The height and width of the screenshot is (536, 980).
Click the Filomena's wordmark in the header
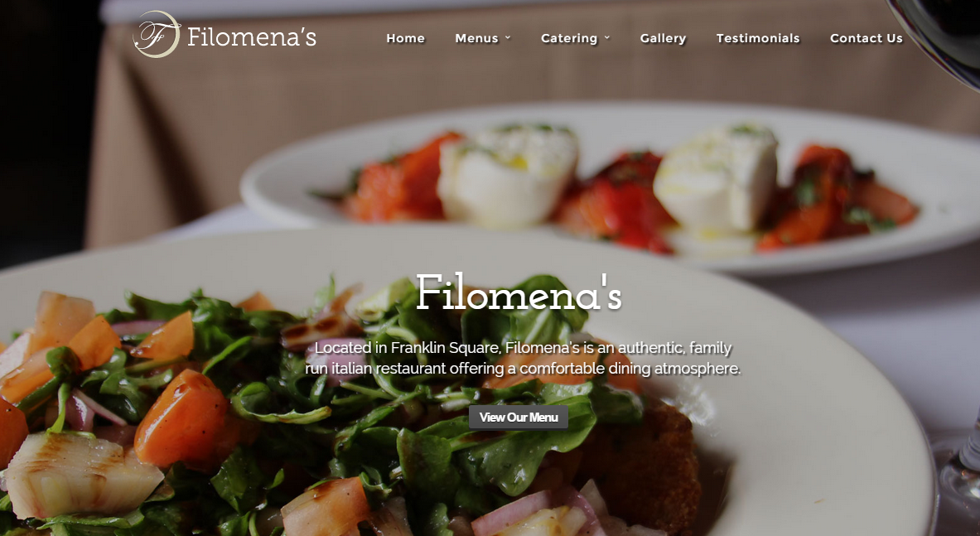(x=251, y=36)
